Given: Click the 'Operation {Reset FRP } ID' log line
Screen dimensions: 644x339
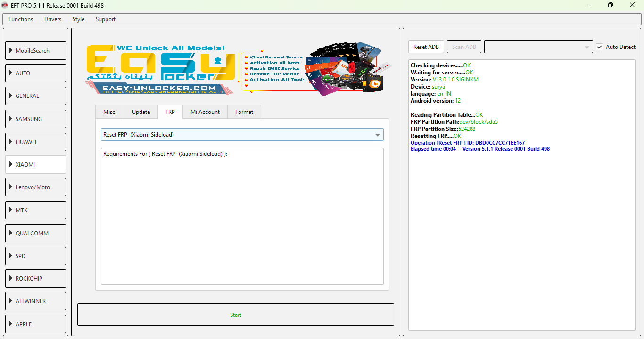Looking at the screenshot, I should coord(468,143).
